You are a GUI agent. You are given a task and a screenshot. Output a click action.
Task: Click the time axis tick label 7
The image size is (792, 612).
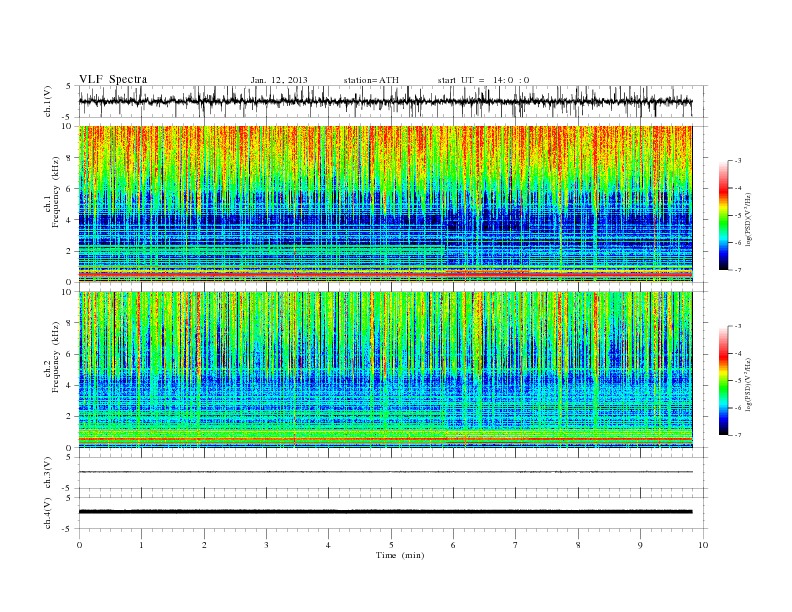click(x=516, y=545)
